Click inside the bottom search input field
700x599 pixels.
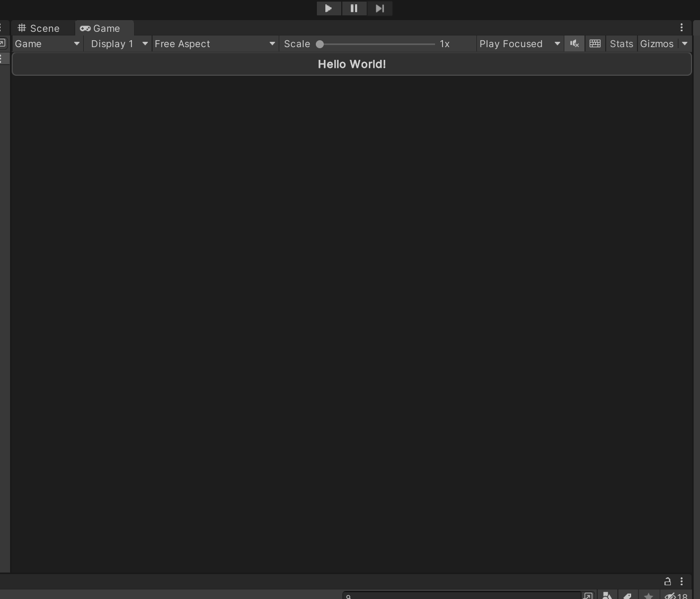(x=461, y=595)
